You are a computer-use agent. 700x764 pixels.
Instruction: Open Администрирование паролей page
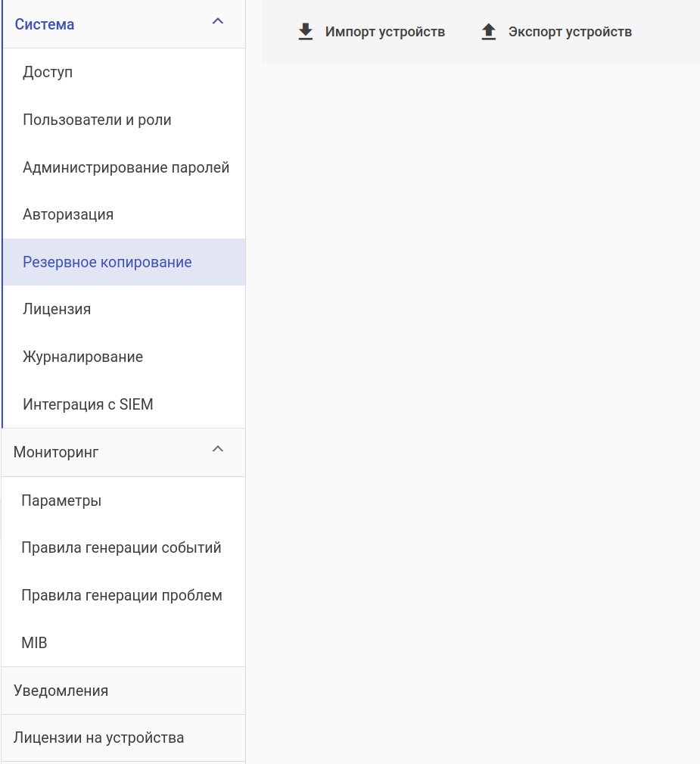(x=126, y=167)
